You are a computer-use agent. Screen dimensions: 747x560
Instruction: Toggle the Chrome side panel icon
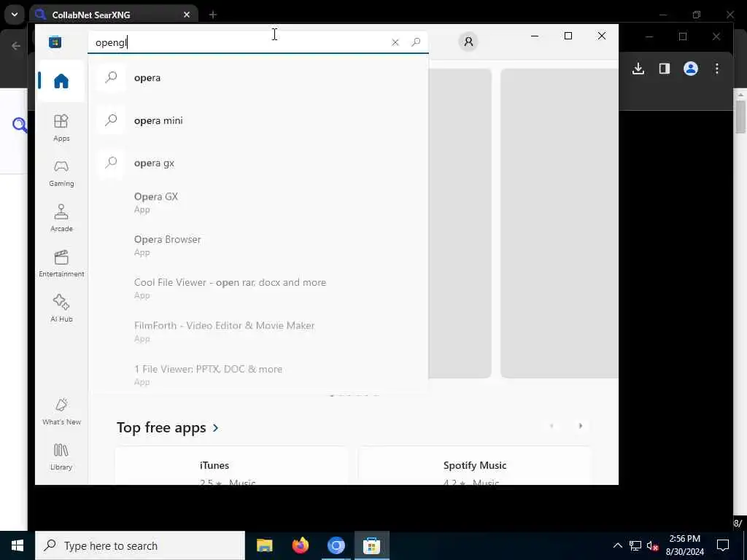(664, 69)
